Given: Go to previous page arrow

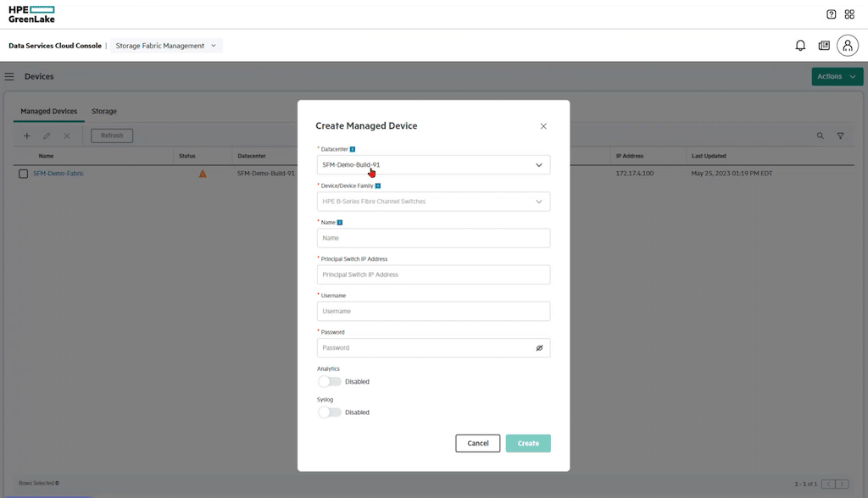Looking at the screenshot, I should [x=829, y=484].
